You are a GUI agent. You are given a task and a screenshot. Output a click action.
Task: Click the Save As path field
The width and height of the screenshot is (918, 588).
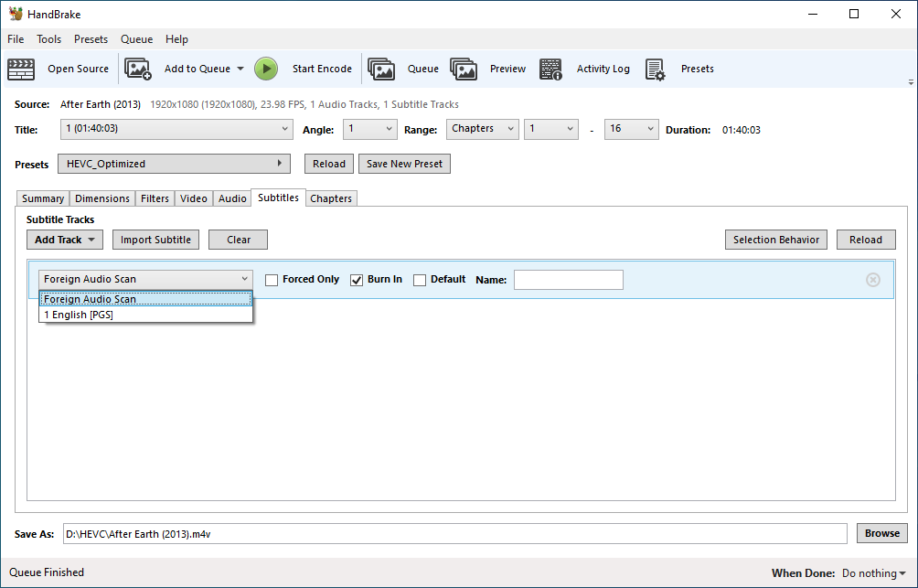click(455, 533)
